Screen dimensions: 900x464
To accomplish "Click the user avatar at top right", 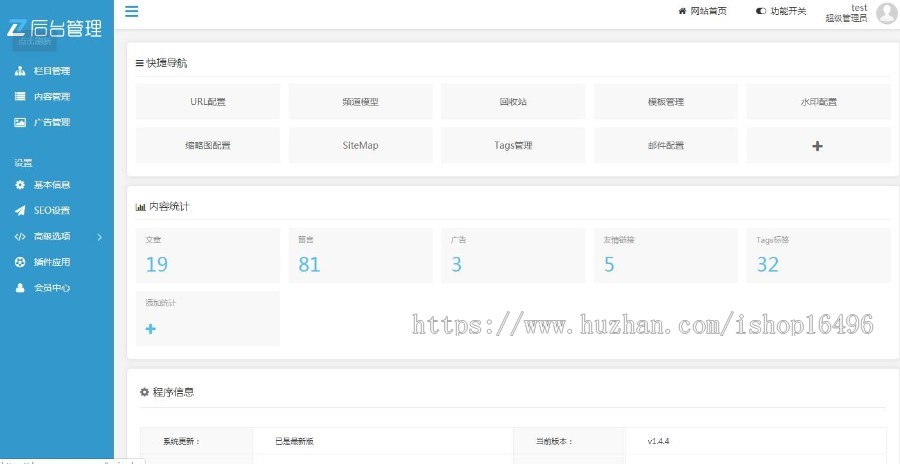I will pyautogui.click(x=887, y=13).
